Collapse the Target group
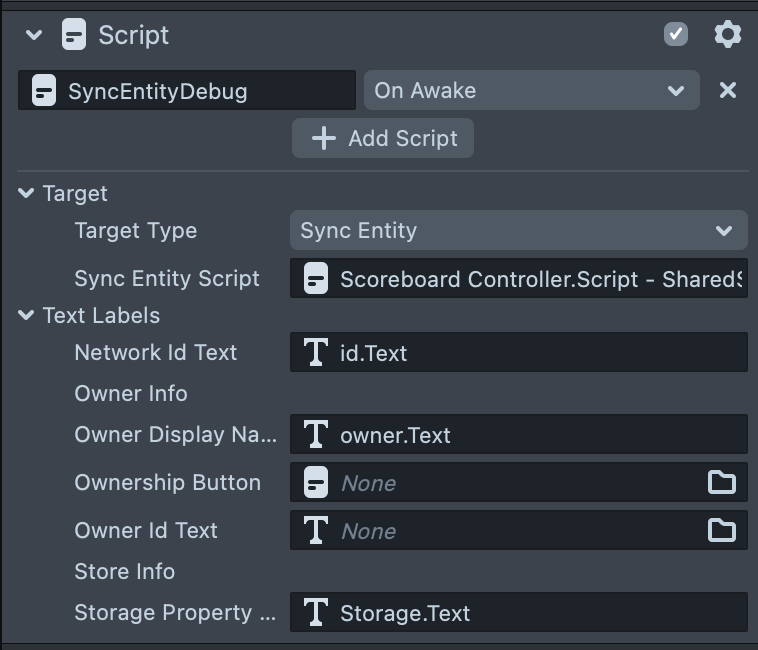758x650 pixels. click(26, 194)
